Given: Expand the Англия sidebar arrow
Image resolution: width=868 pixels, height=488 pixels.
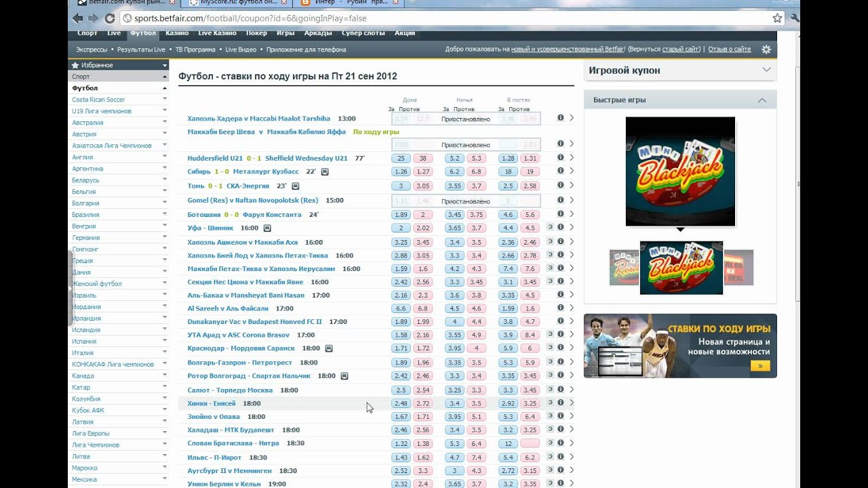Looking at the screenshot, I should [x=165, y=157].
